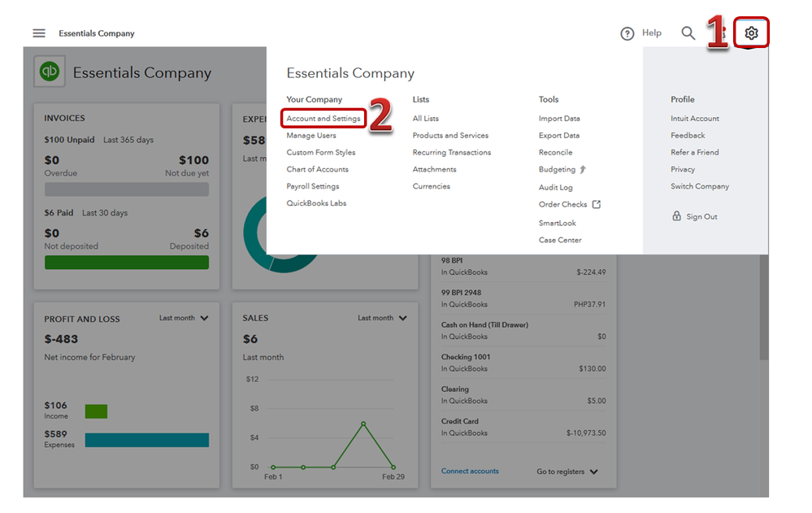Select Order Checks
The width and height of the screenshot is (812, 513).
[563, 204]
